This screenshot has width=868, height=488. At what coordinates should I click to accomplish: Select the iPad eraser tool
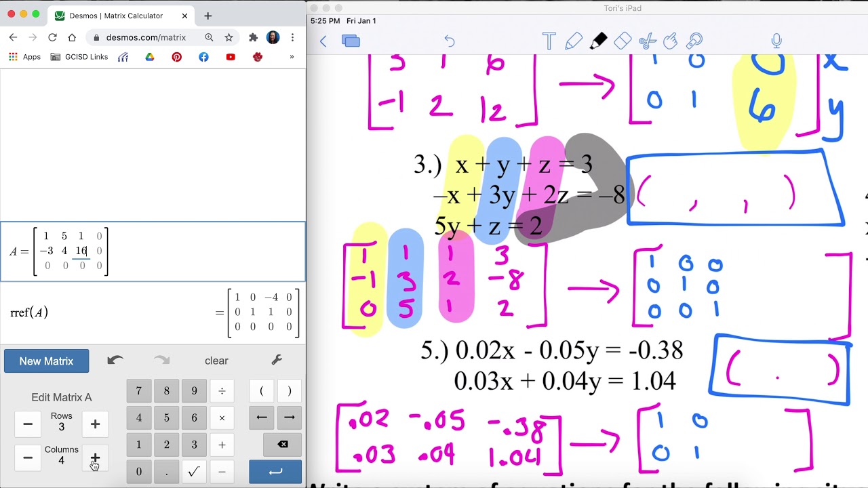pyautogui.click(x=623, y=41)
